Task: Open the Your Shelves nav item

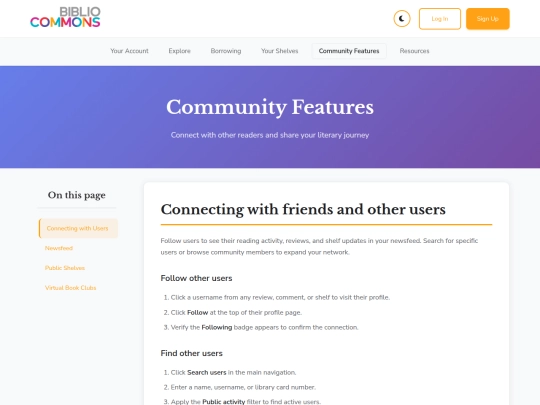Action: [280, 51]
